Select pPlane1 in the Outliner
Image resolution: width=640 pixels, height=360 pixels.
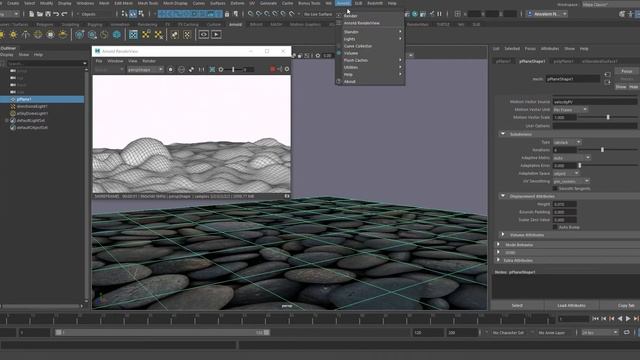tap(42, 99)
